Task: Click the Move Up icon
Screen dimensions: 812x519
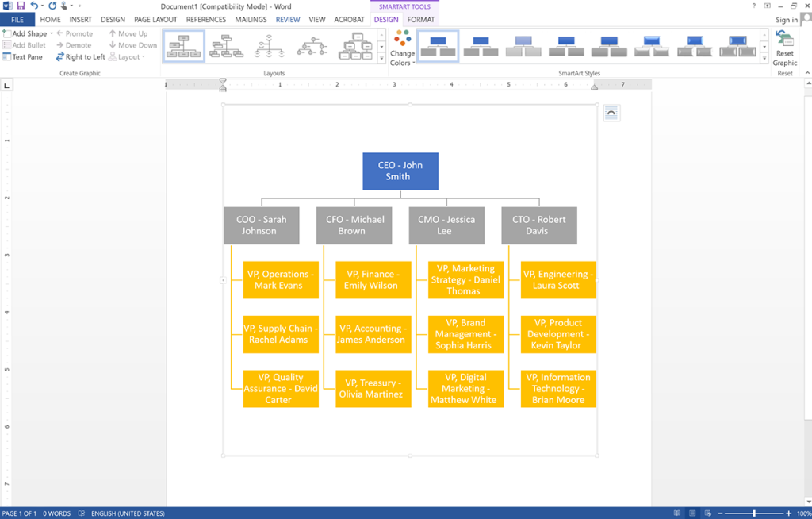Action: (x=113, y=33)
